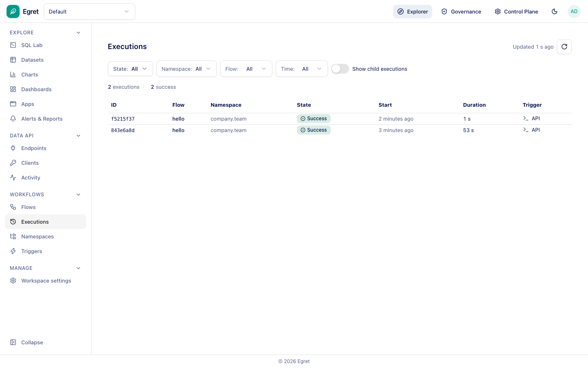Open the Flows page
588x368 pixels.
[45, 207]
